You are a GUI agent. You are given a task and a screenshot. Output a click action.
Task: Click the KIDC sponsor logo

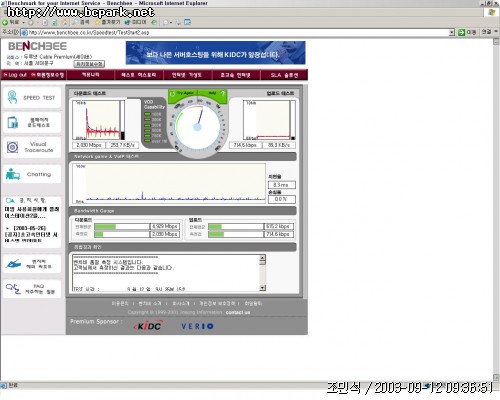click(x=148, y=326)
